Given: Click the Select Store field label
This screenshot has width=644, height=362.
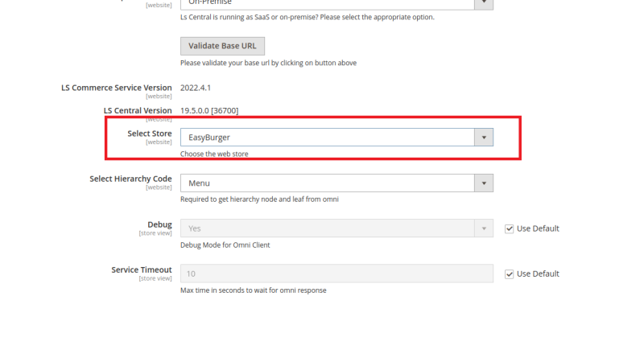Looking at the screenshot, I should [x=150, y=134].
